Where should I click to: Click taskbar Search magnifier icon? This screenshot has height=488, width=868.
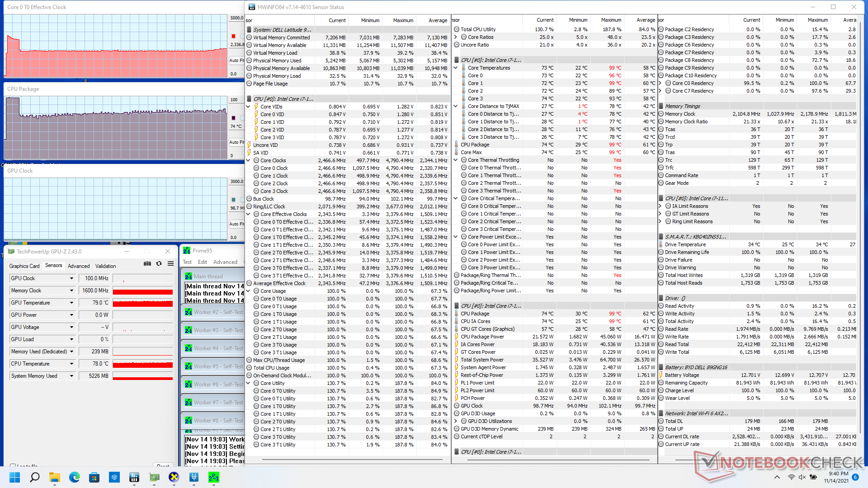point(35,477)
